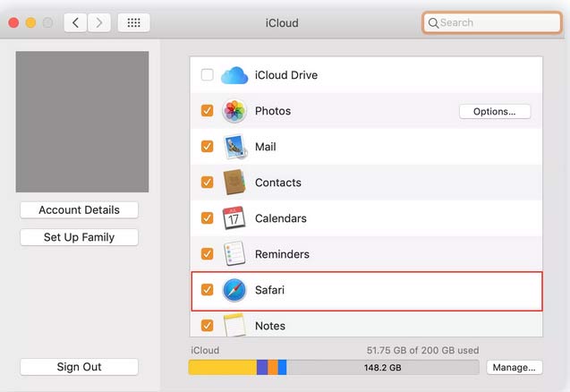The height and width of the screenshot is (392, 570).
Task: Go forward with the right chevron
Action: coord(98,23)
